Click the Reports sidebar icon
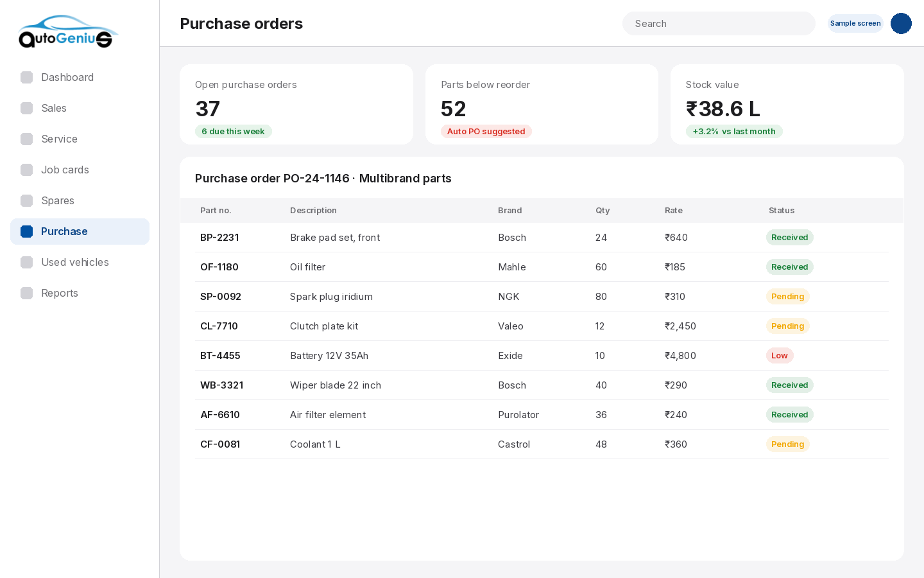This screenshot has width=924, height=578. [26, 293]
